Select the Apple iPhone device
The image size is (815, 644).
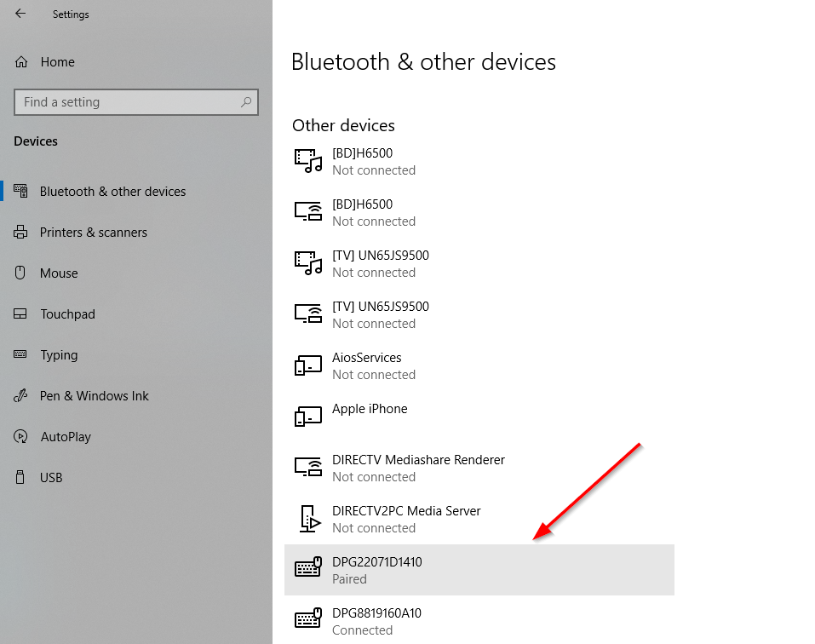[370, 410]
